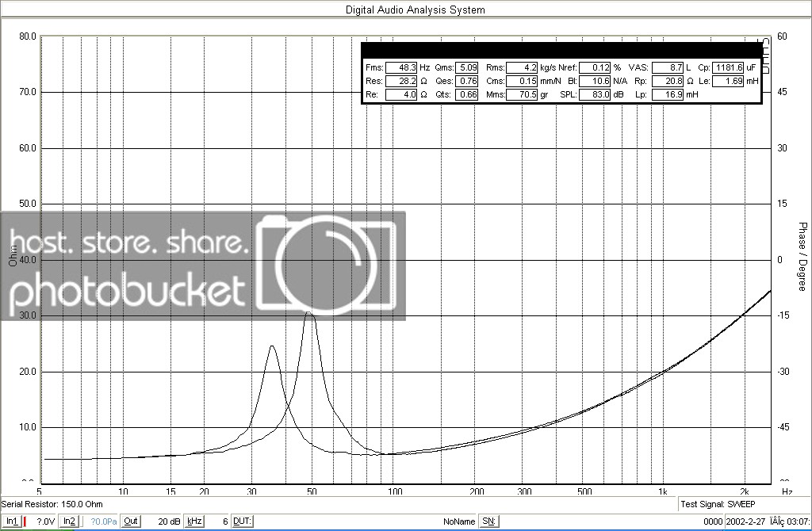Screen dimensions: 812x531
Task: Click the 0000 serial number readout
Action: click(713, 521)
